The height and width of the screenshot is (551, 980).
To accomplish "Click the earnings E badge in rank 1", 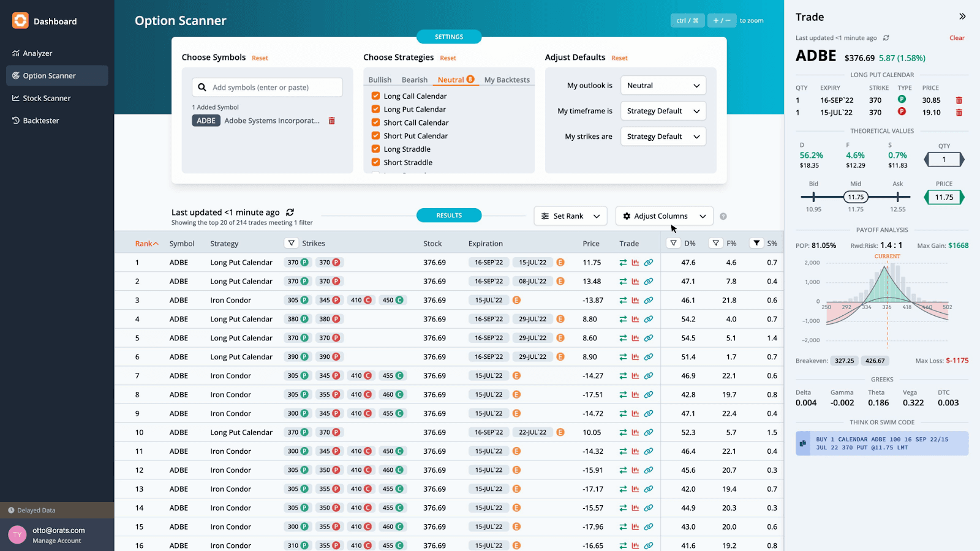I will pyautogui.click(x=560, y=263).
